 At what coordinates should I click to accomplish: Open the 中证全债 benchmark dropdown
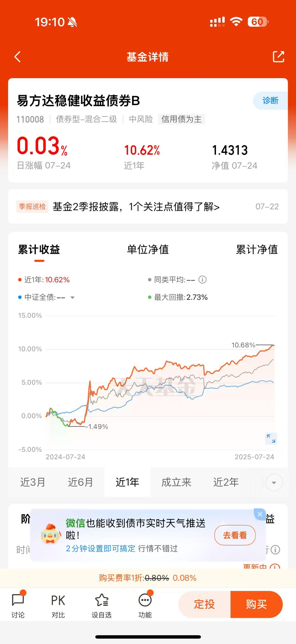tap(72, 297)
